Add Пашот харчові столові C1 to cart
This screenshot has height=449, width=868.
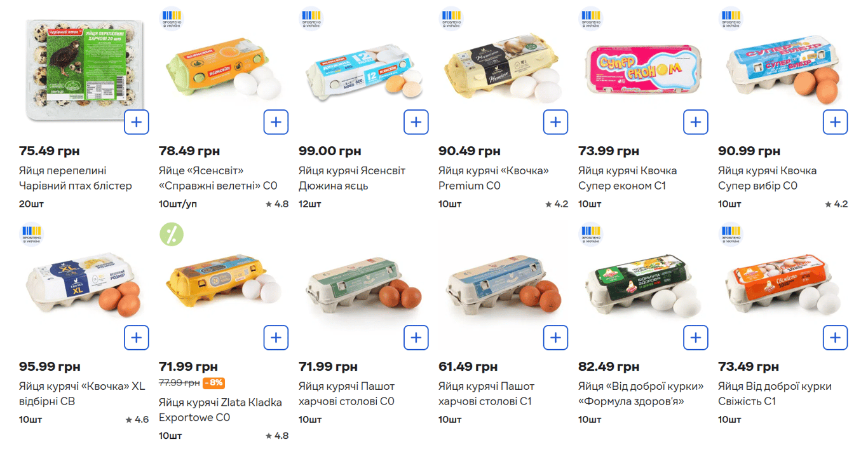pyautogui.click(x=555, y=338)
